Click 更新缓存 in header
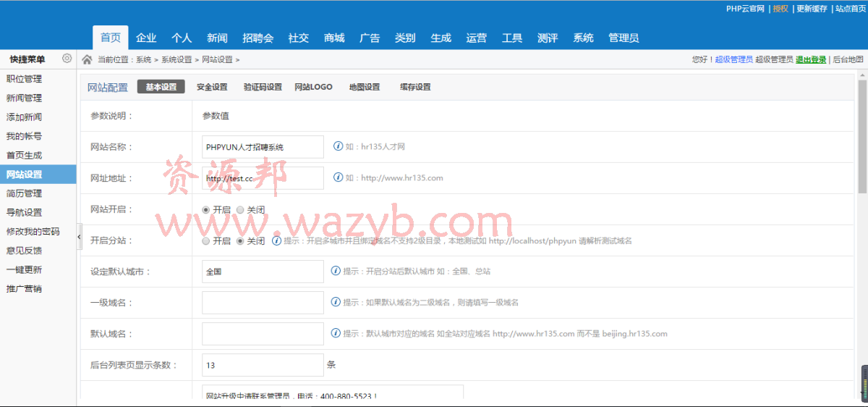Viewport: 868px width, 407px height. point(812,9)
